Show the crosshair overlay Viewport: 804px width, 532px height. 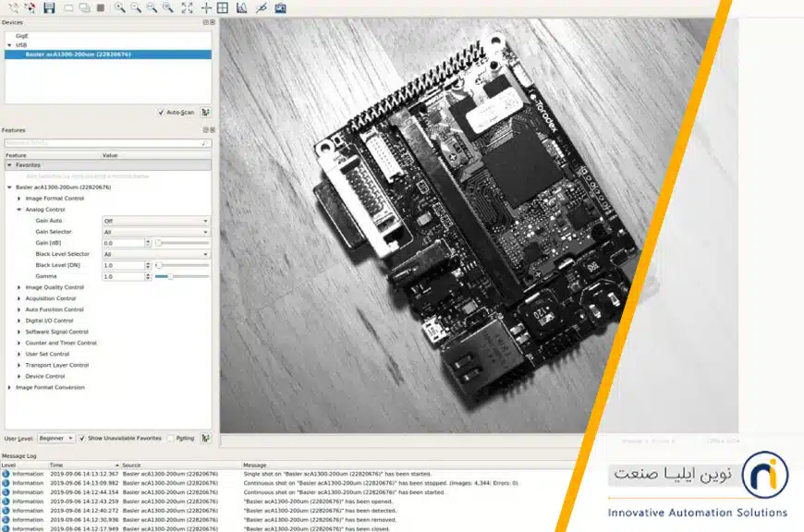(206, 7)
